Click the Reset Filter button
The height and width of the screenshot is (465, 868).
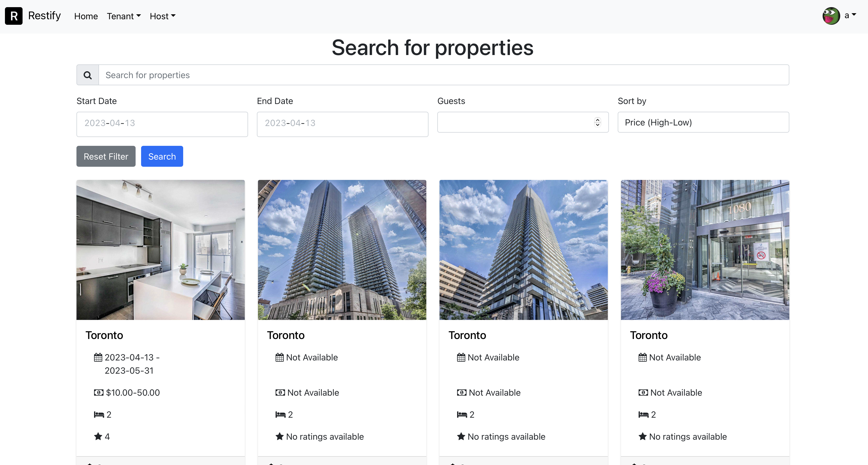pyautogui.click(x=106, y=156)
